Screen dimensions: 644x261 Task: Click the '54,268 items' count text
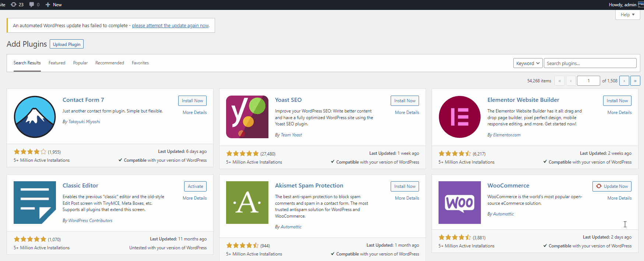tap(539, 81)
